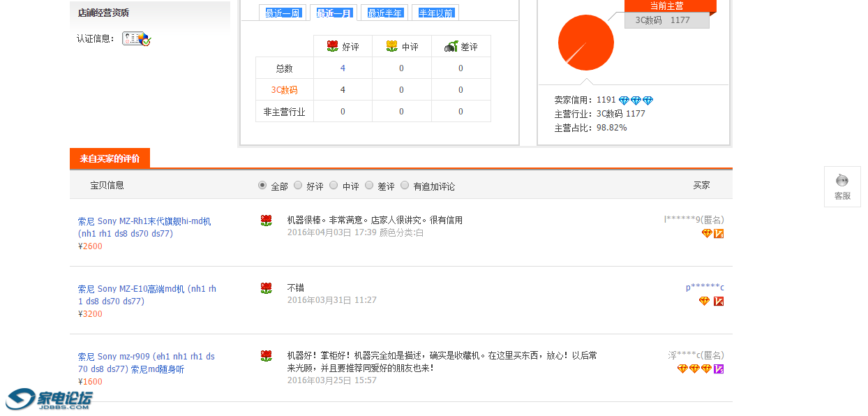This screenshot has width=868, height=416.
Task: Click the 宝贝信息 column header
Action: pyautogui.click(x=107, y=185)
